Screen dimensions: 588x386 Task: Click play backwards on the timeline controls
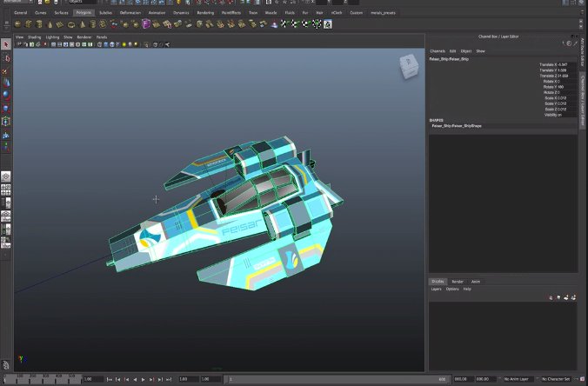135,380
